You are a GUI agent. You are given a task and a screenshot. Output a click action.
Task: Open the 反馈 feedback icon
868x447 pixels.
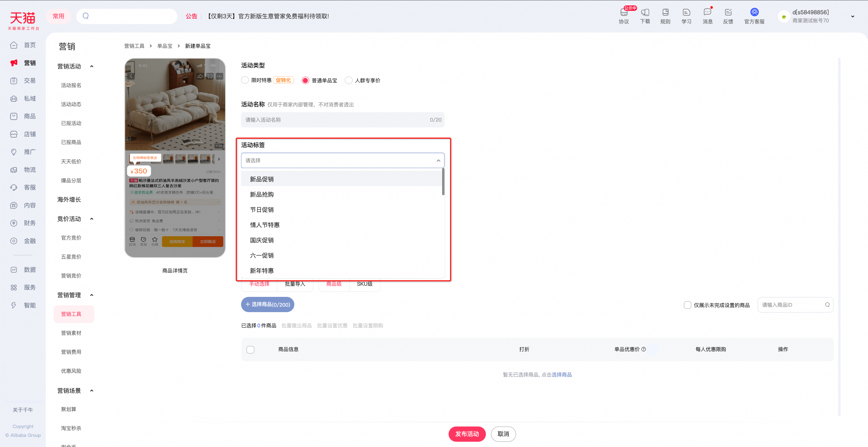728,16
